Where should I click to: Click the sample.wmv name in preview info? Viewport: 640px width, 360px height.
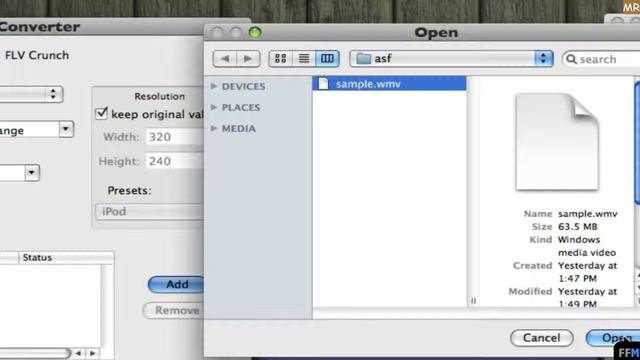coord(588,214)
